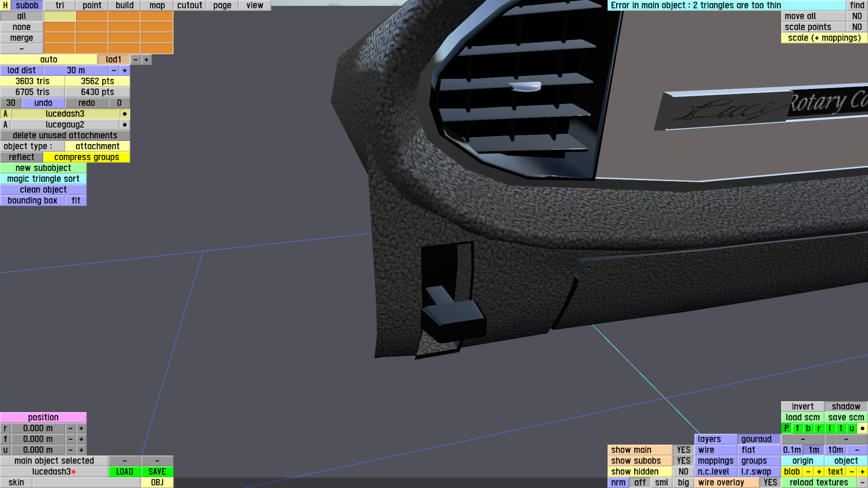This screenshot has height=488, width=868.
Task: Increase lod1 level with plus button
Action: pyautogui.click(x=146, y=60)
